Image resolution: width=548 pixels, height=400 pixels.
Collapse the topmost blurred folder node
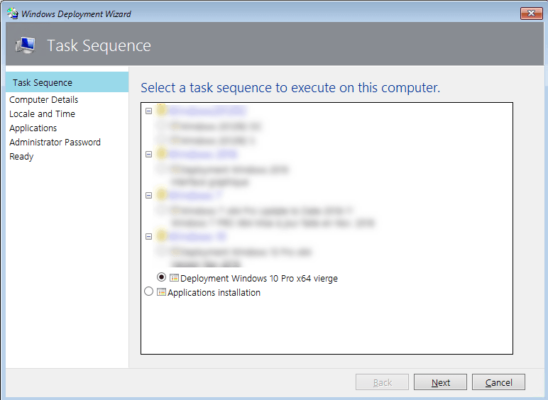149,111
